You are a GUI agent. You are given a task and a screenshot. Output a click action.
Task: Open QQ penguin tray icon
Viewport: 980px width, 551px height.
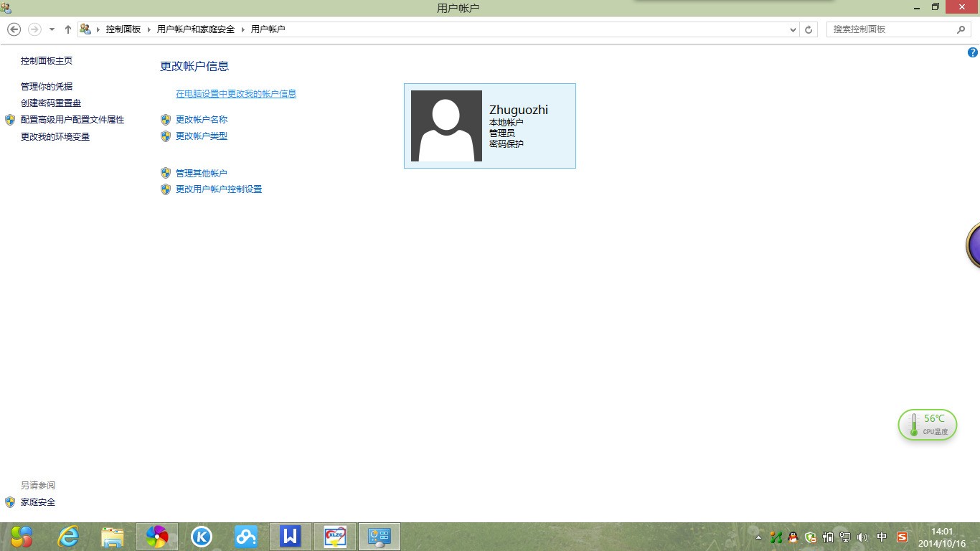tap(793, 537)
